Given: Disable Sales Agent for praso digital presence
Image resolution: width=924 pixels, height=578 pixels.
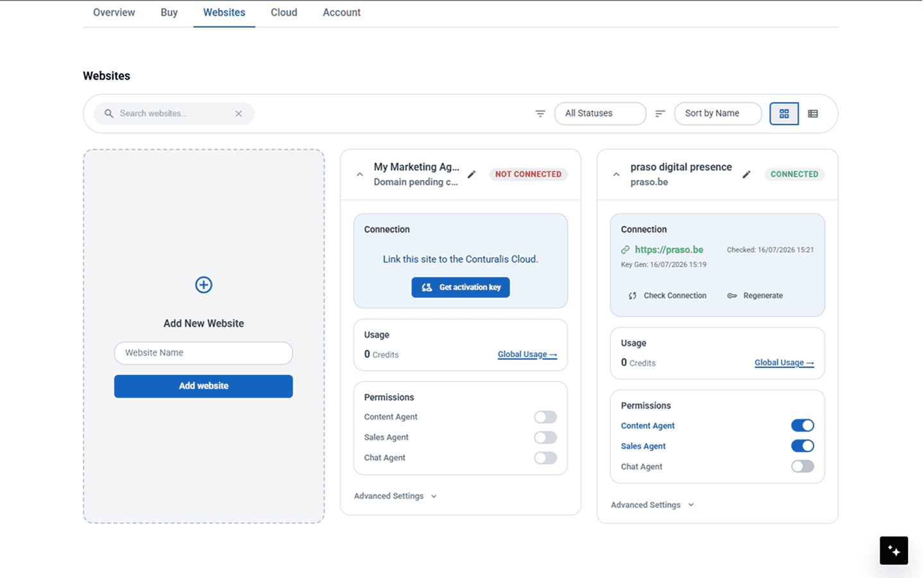Looking at the screenshot, I should [802, 446].
